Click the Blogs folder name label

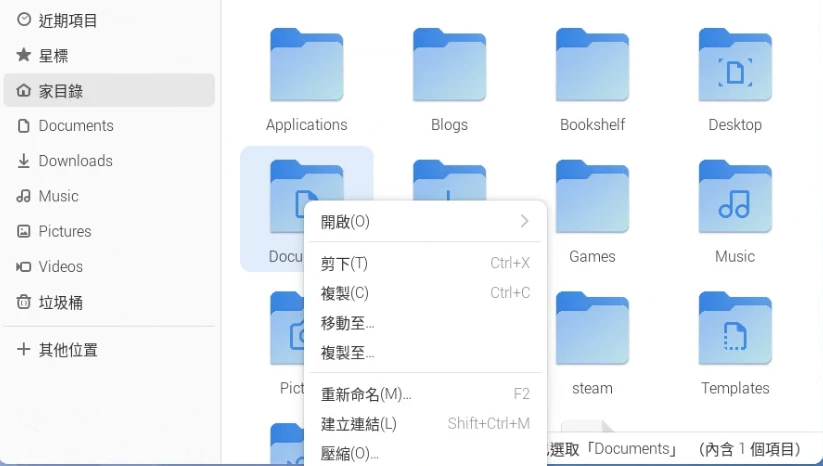(x=449, y=125)
